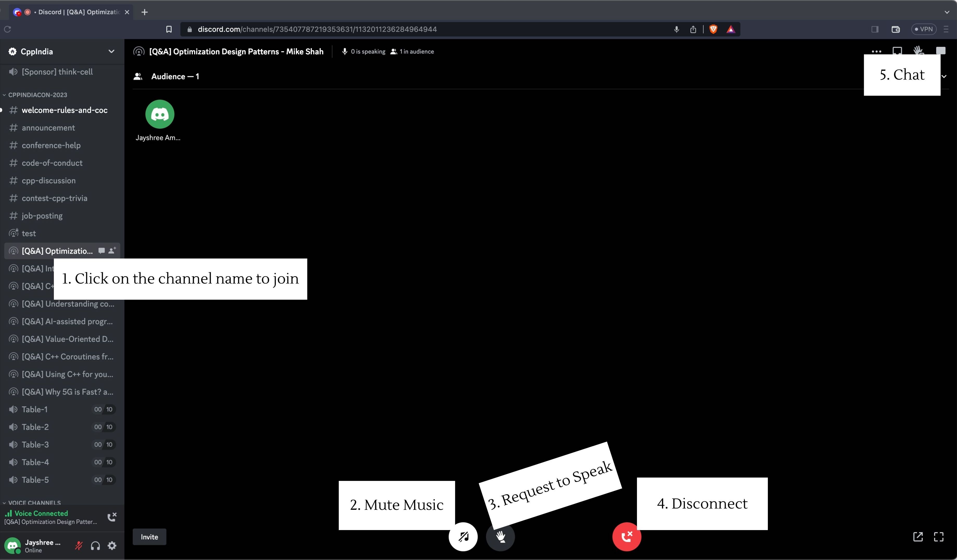The width and height of the screenshot is (957, 560).
Task: Click the '0 is speaking' indicator
Action: [x=363, y=51]
